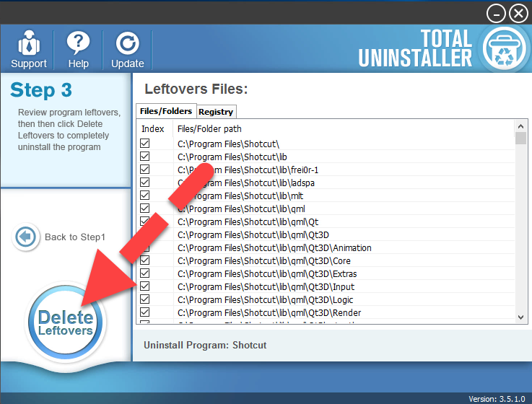The image size is (532, 404).
Task: Close the Total Uninstaller window
Action: 518,14
